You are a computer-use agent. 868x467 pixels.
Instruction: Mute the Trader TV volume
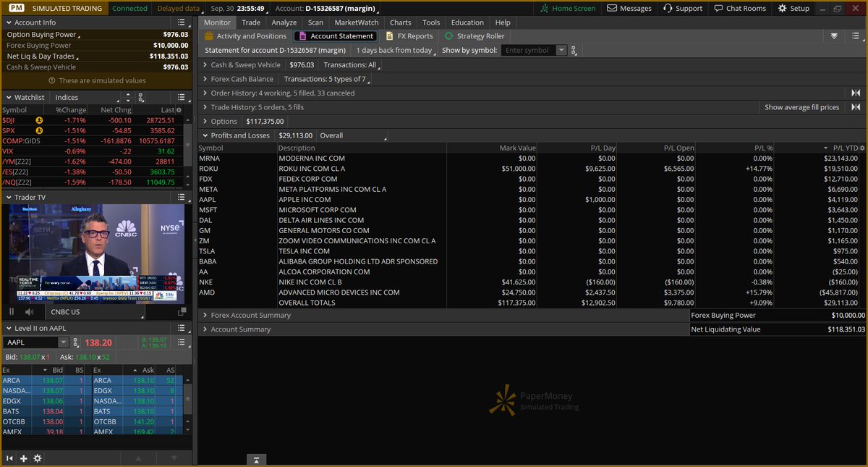30,312
